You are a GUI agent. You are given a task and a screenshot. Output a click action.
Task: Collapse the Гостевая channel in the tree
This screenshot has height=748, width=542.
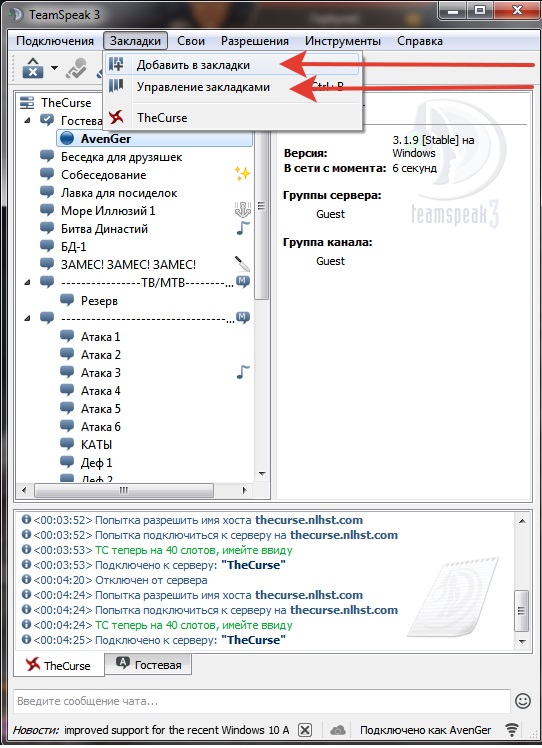point(28,120)
